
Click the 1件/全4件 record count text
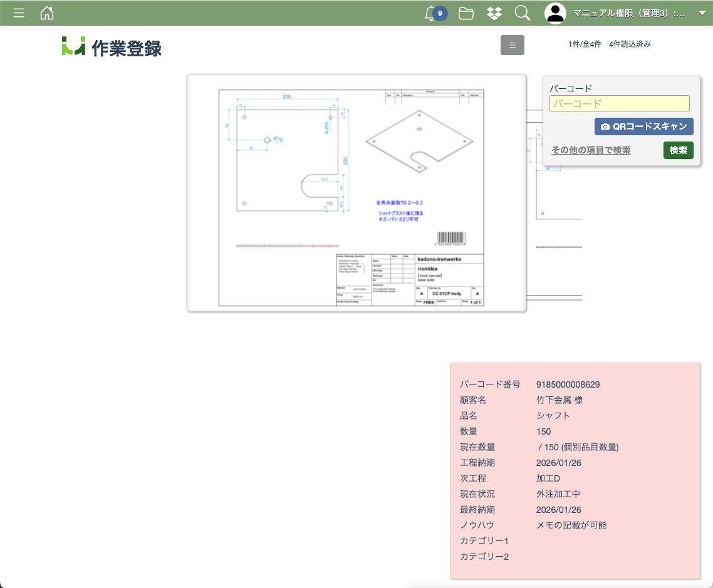coord(584,44)
